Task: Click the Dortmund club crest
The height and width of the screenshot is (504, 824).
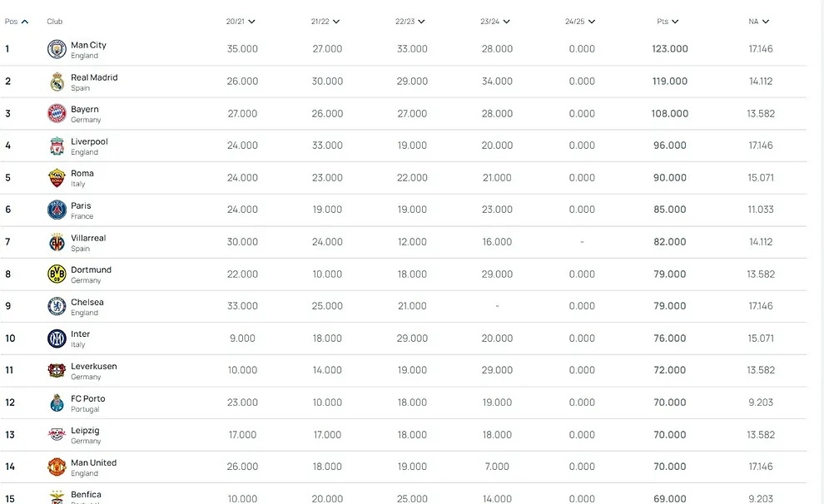Action: [57, 274]
